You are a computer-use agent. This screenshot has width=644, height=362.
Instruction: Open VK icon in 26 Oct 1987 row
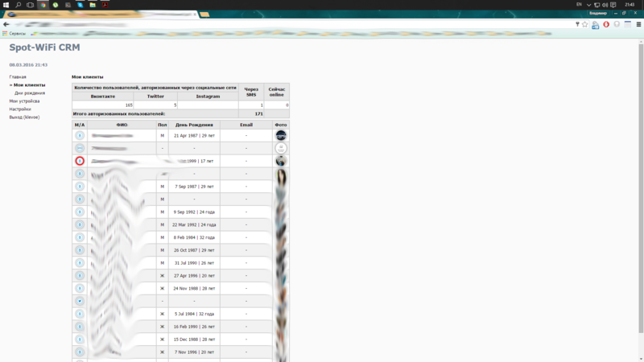pos(80,250)
